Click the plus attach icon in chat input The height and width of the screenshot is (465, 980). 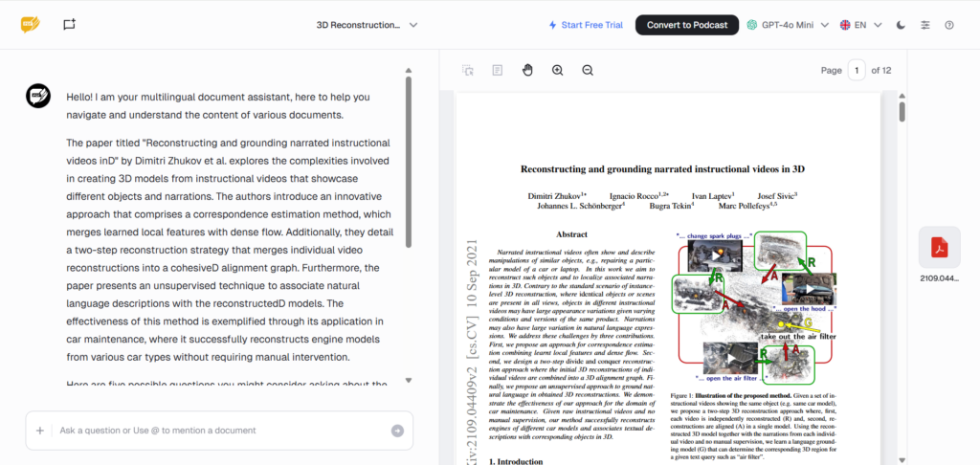pos(40,431)
